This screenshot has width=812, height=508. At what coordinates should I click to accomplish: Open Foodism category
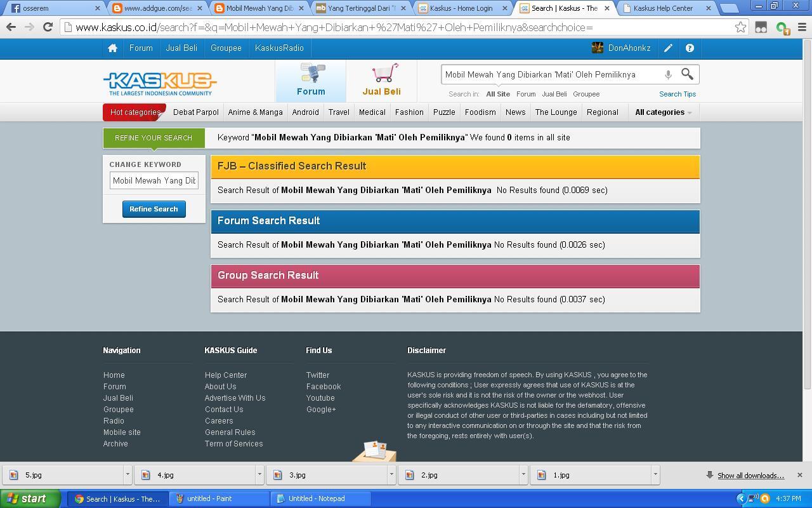(x=480, y=112)
